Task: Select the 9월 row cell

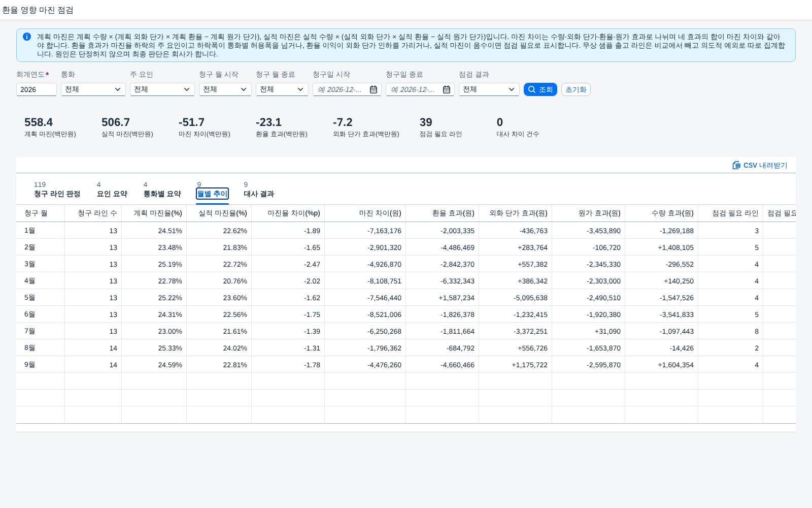Action: [x=41, y=365]
